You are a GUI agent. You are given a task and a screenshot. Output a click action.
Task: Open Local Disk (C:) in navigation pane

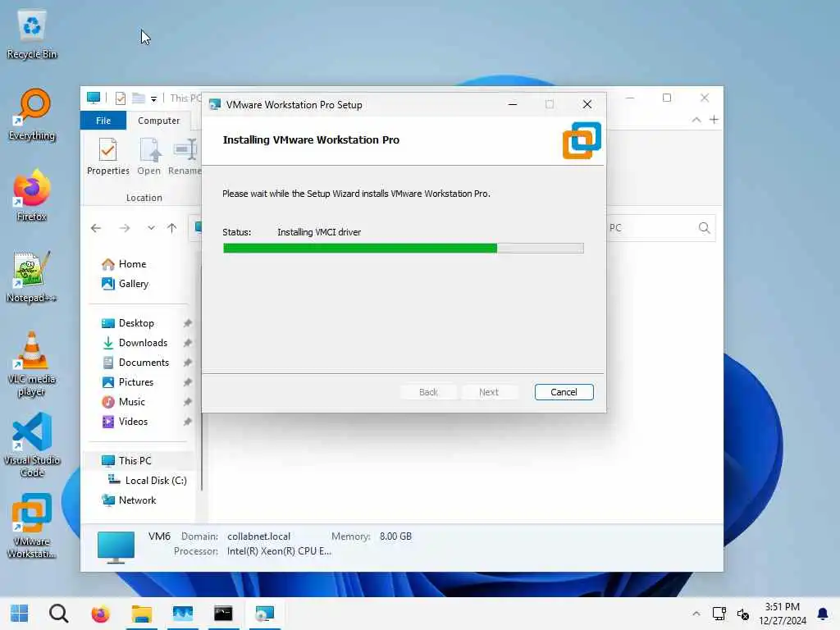coord(155,481)
